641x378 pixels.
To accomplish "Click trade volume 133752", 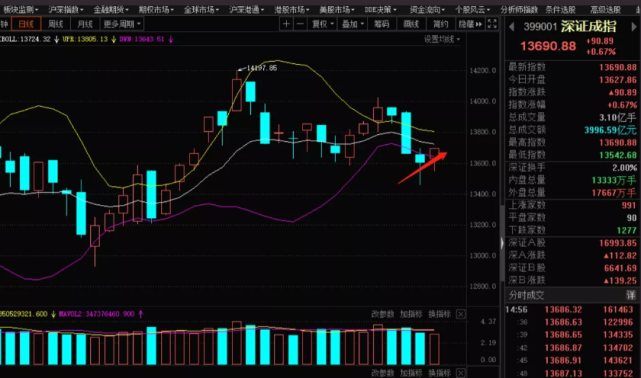I will click(x=618, y=373).
